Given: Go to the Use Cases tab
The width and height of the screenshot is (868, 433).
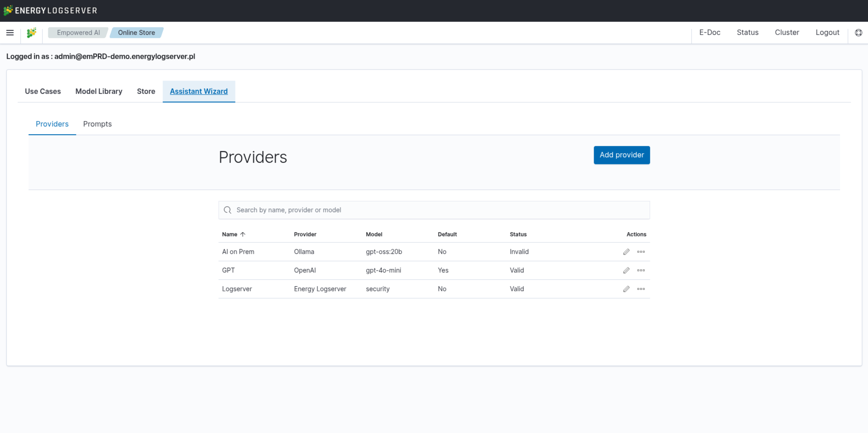Looking at the screenshot, I should 43,91.
